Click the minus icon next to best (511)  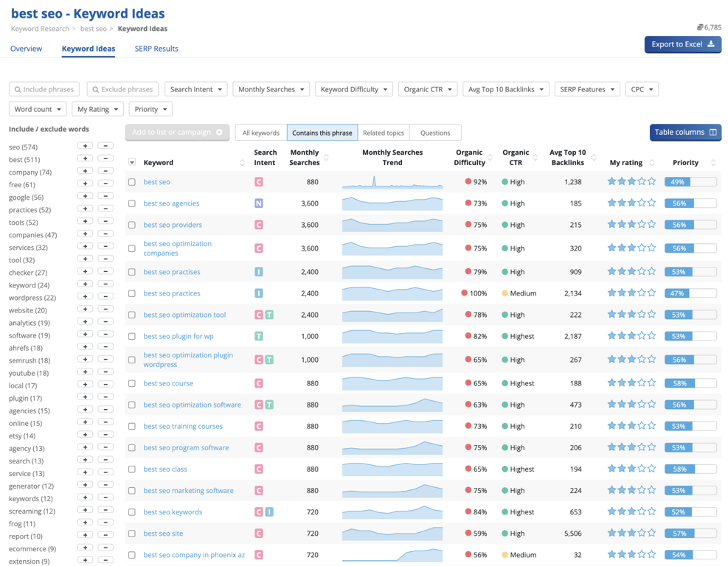[x=105, y=158]
